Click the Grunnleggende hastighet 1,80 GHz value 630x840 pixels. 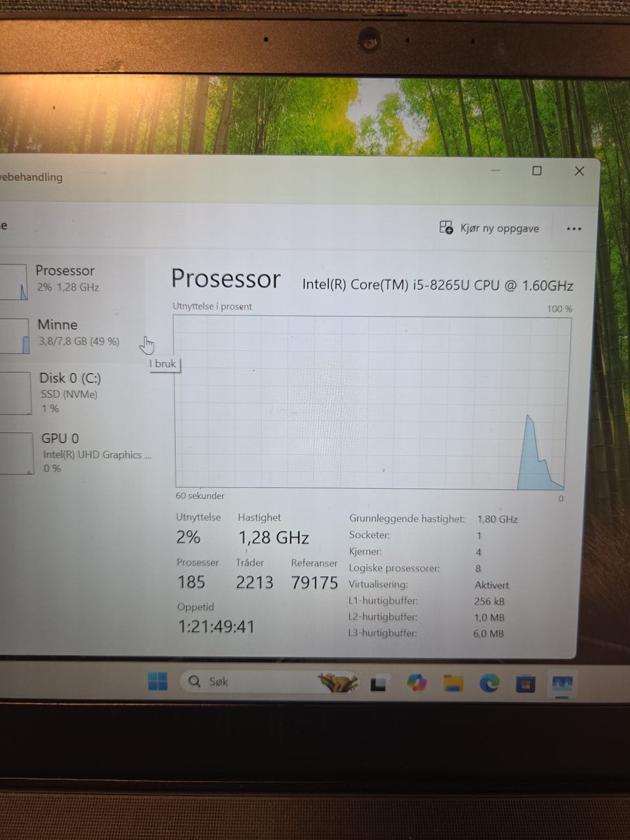click(x=497, y=519)
